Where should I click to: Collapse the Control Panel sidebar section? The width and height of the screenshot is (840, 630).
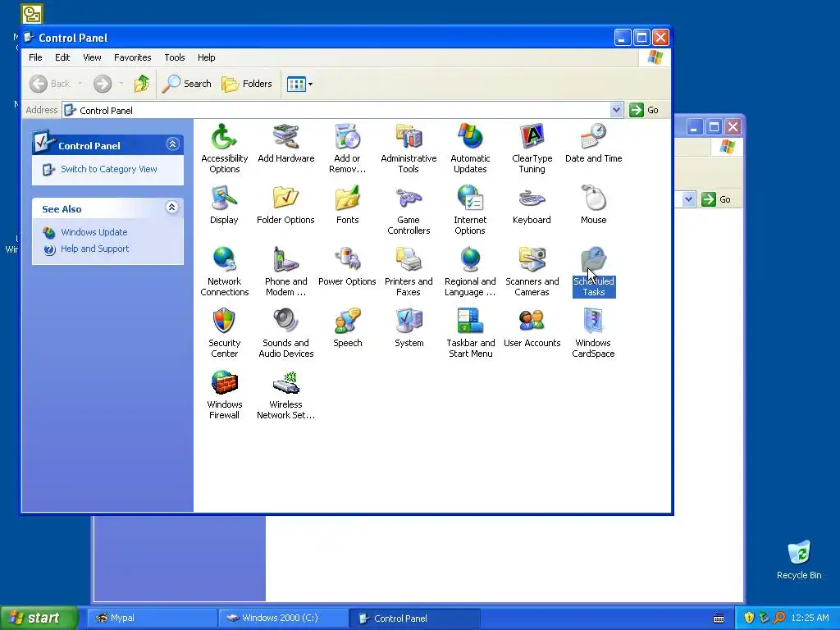tap(172, 144)
